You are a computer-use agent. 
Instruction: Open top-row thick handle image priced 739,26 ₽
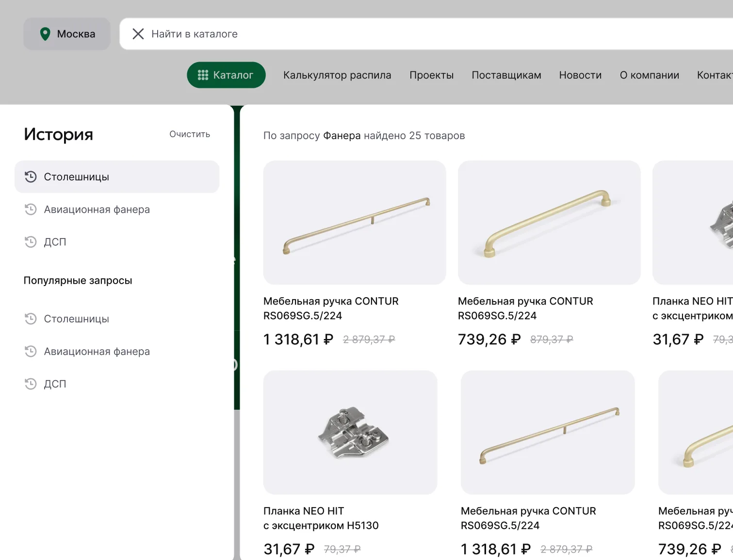coord(549,223)
